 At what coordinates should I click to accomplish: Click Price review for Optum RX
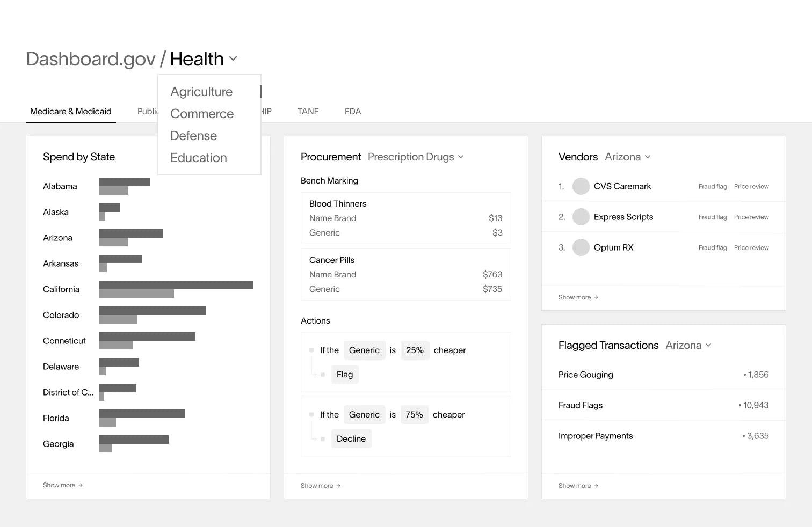(751, 247)
